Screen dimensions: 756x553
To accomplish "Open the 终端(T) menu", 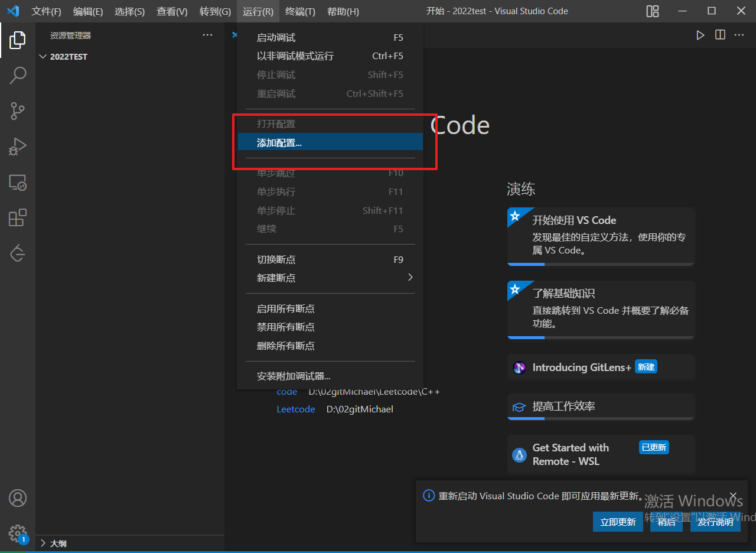I will tap(300, 11).
